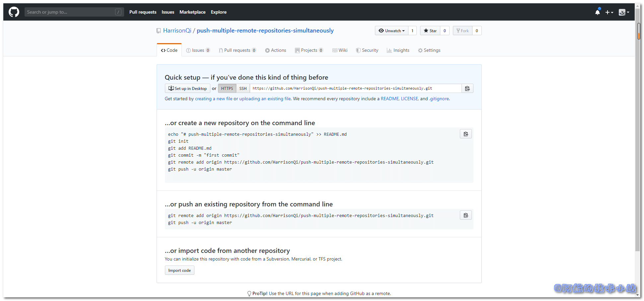Screen dimensions: 644x301
Task: Open Settings tab with gear icon
Action: coord(429,50)
